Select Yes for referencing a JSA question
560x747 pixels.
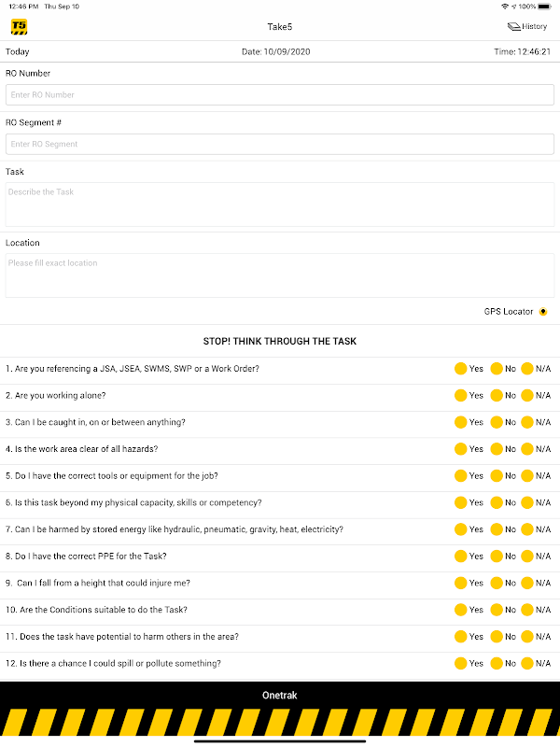460,369
